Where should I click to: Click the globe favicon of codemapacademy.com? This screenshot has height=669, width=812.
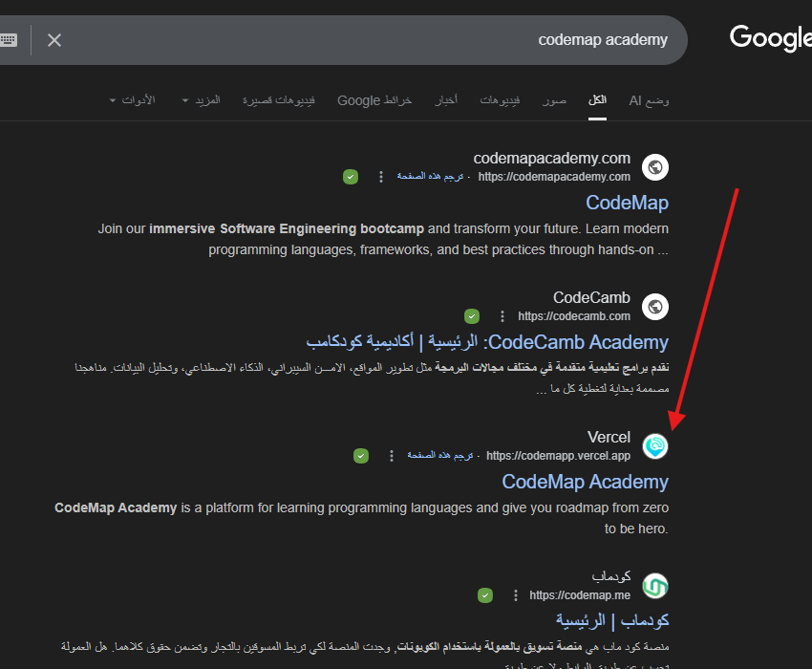655,167
